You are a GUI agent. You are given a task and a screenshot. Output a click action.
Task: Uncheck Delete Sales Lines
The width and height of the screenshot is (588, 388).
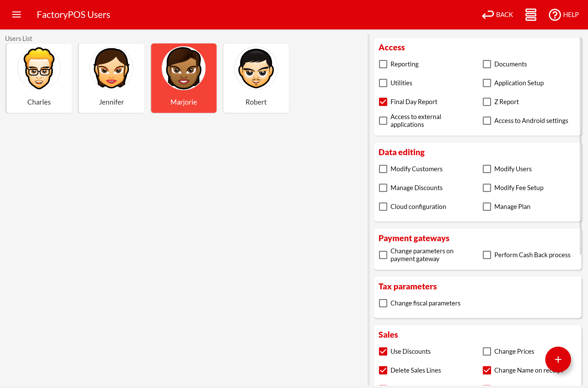point(383,370)
